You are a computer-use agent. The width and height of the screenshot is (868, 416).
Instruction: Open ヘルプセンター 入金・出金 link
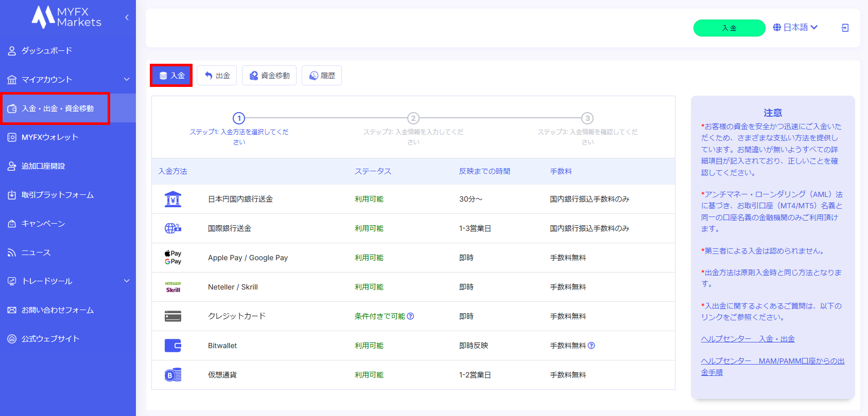[748, 339]
